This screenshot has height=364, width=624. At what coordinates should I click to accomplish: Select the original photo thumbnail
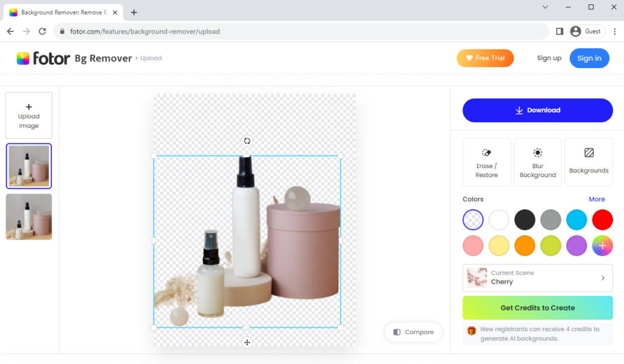tap(29, 217)
